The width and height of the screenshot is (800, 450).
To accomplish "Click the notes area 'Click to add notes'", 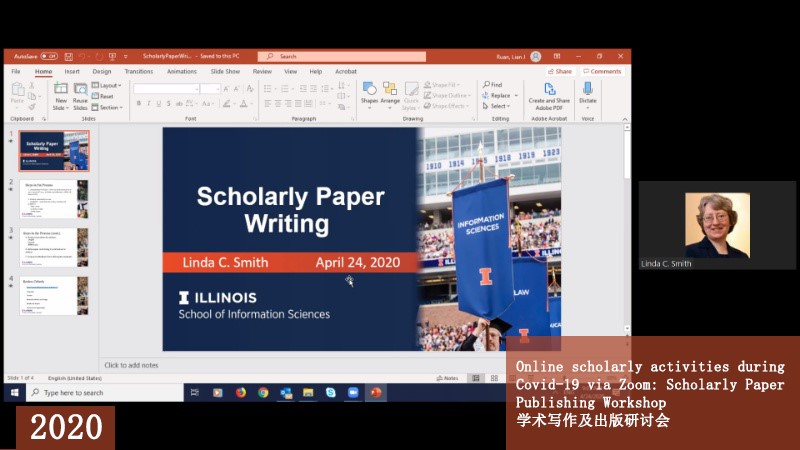I will 131,365.
